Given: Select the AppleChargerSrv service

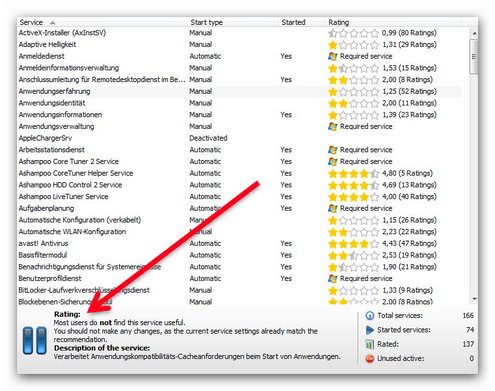Looking at the screenshot, I should click(45, 138).
